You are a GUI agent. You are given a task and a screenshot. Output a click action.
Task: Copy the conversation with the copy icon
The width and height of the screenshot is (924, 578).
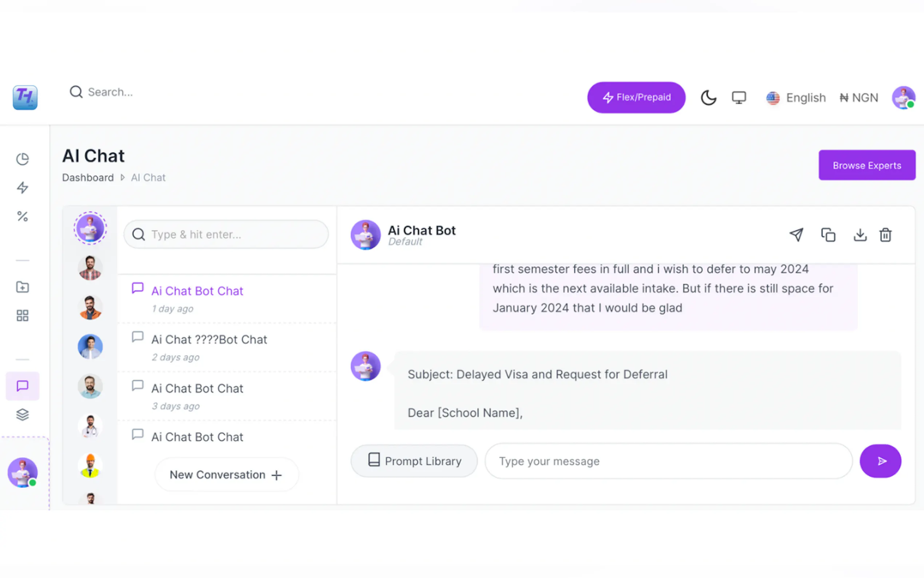828,235
